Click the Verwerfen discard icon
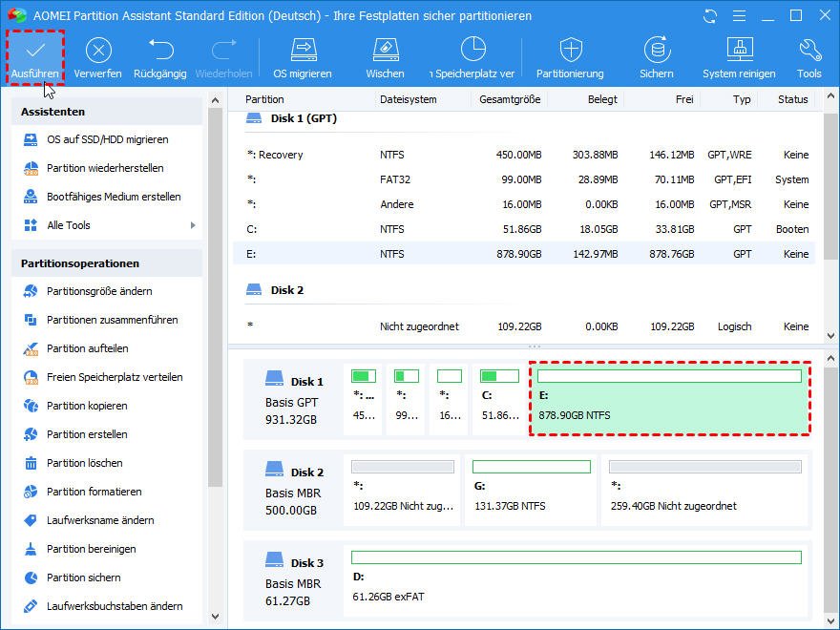840x630 pixels. point(98,51)
